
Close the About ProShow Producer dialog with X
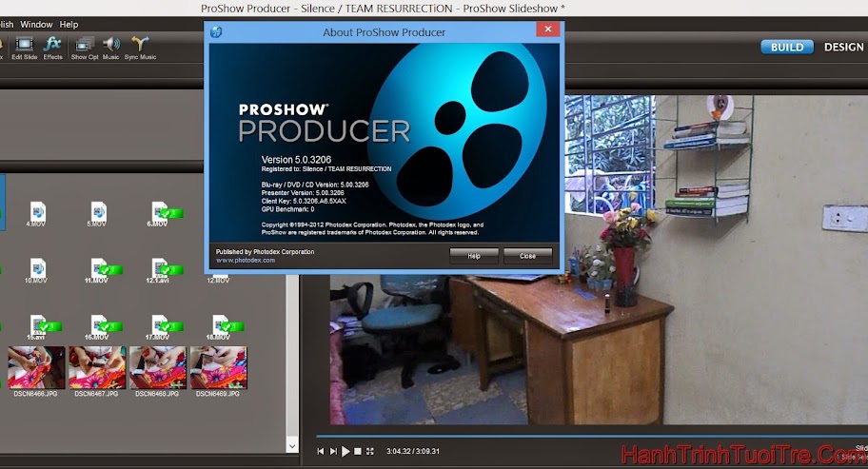(x=548, y=29)
